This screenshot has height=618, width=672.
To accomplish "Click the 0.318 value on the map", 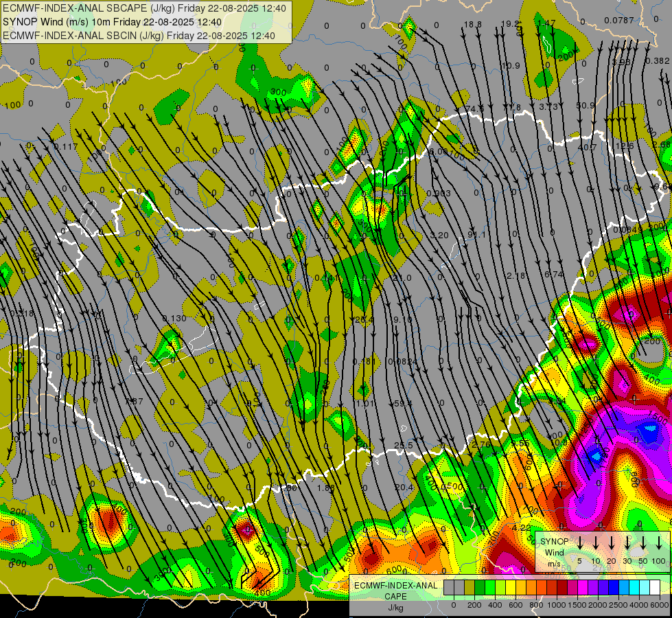I will point(21,313).
